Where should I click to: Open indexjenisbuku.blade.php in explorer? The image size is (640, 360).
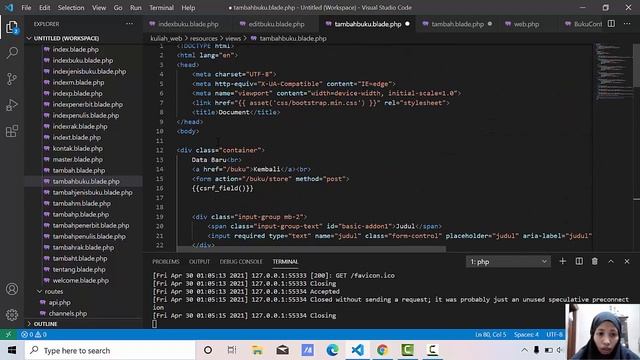(89, 71)
